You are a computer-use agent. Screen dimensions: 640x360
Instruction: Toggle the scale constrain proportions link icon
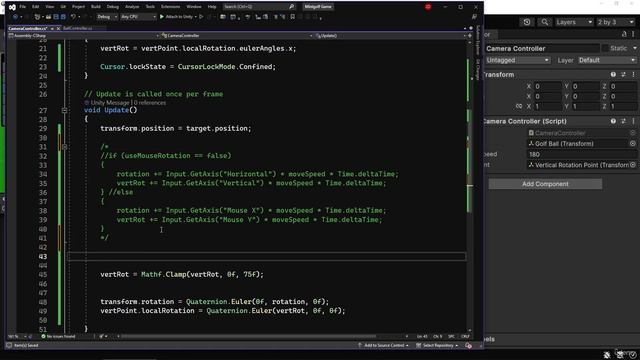point(519,106)
